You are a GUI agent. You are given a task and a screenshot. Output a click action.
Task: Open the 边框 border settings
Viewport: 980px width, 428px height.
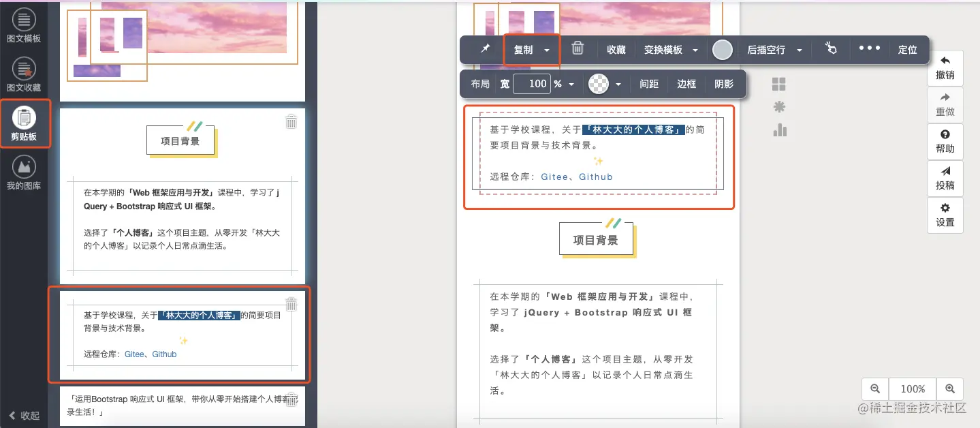tap(686, 84)
